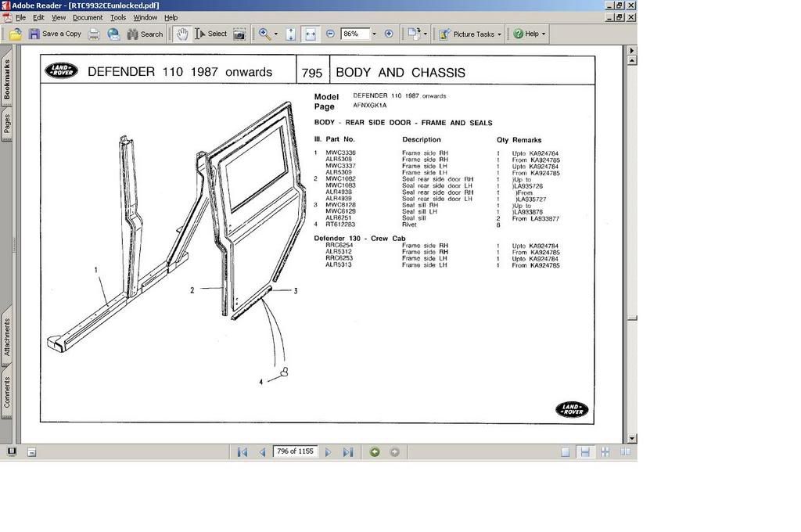Switch to Facing pages layout
Viewport: 801px width, 532px height.
625,451
